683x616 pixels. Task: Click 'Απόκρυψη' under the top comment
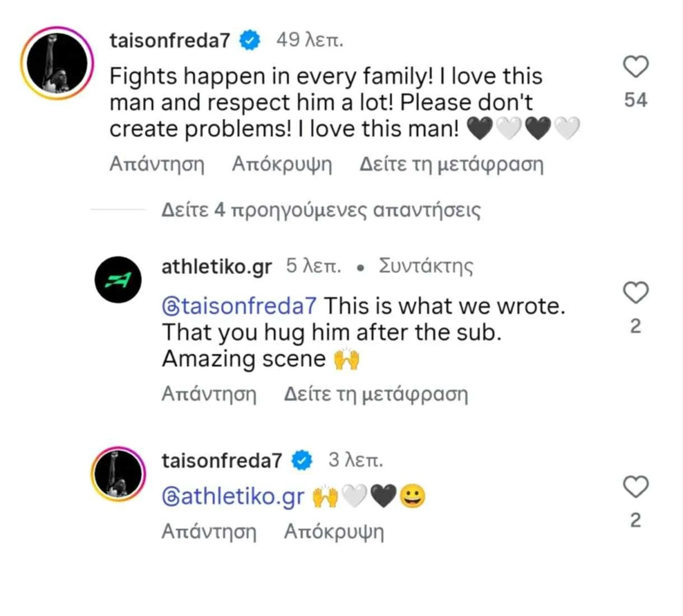[x=282, y=164]
